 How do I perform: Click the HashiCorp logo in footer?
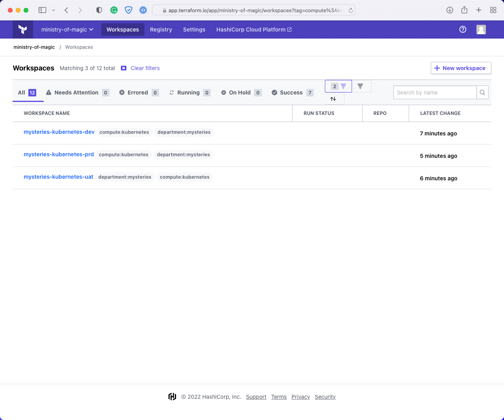coord(172,397)
